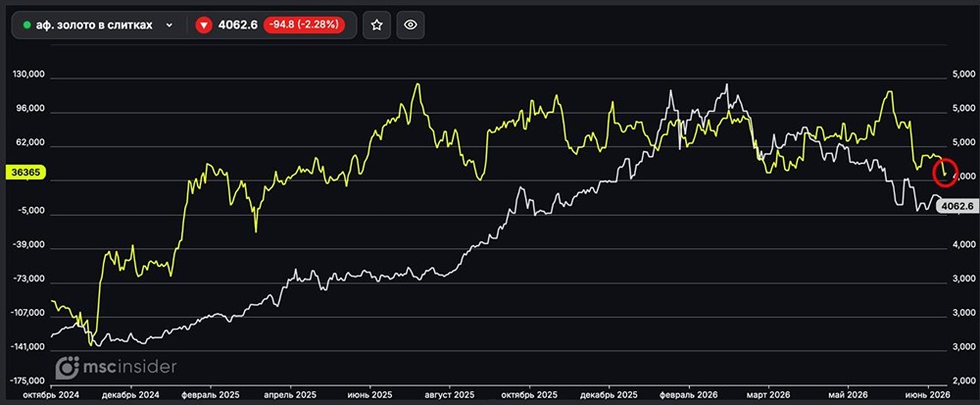Viewport: 980px width, 405px height.
Task: Click the июнь 2026 axis label
Action: (927, 395)
